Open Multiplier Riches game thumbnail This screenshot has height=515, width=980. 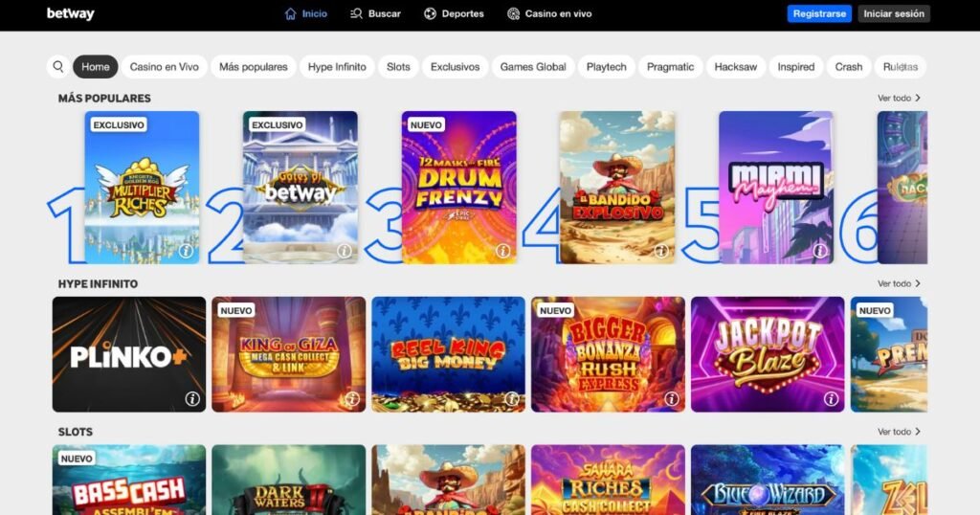142,188
